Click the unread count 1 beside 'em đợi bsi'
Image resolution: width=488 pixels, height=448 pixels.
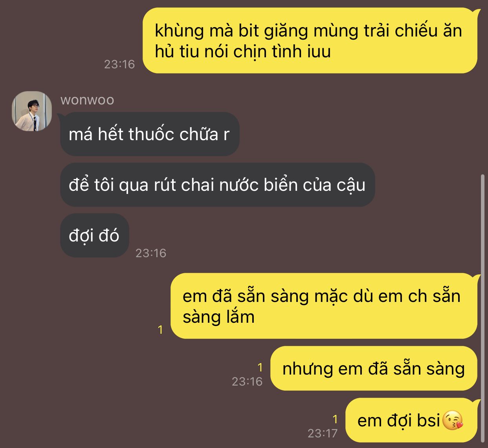[335, 419]
